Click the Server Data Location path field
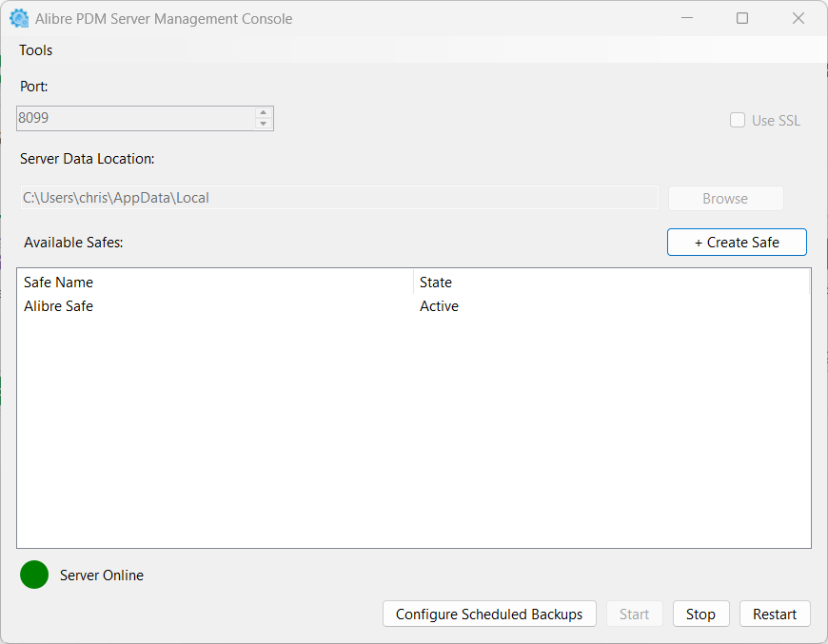 (x=338, y=198)
